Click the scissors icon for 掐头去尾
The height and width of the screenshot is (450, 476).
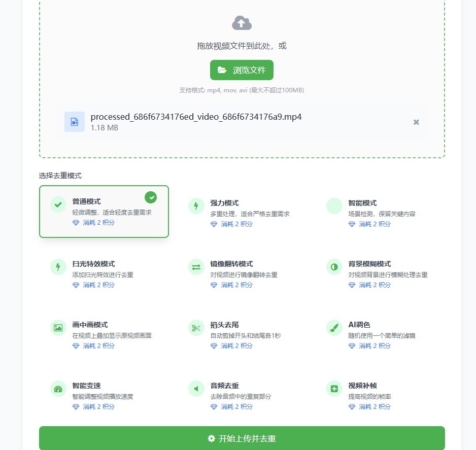click(196, 328)
